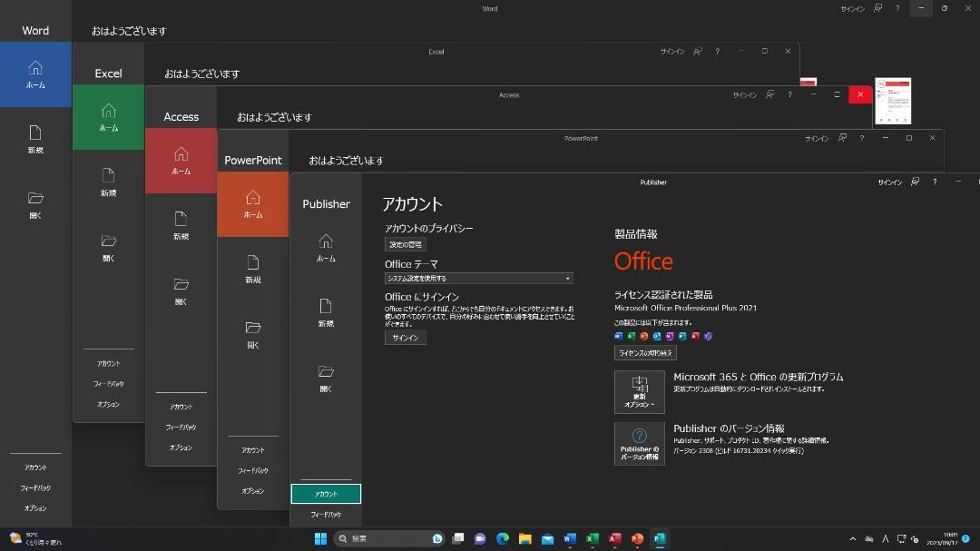Select Open (開く) in the Publisher sidebar
The image size is (980, 551).
pos(326,379)
